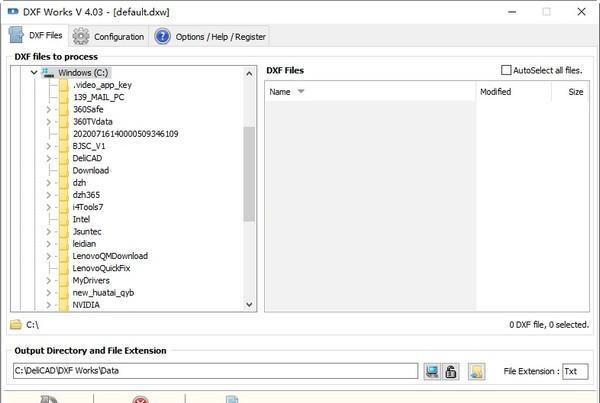Click the folder icon beside LenovoQuickFix
Viewport: 600px width, 403px height.
(x=64, y=268)
